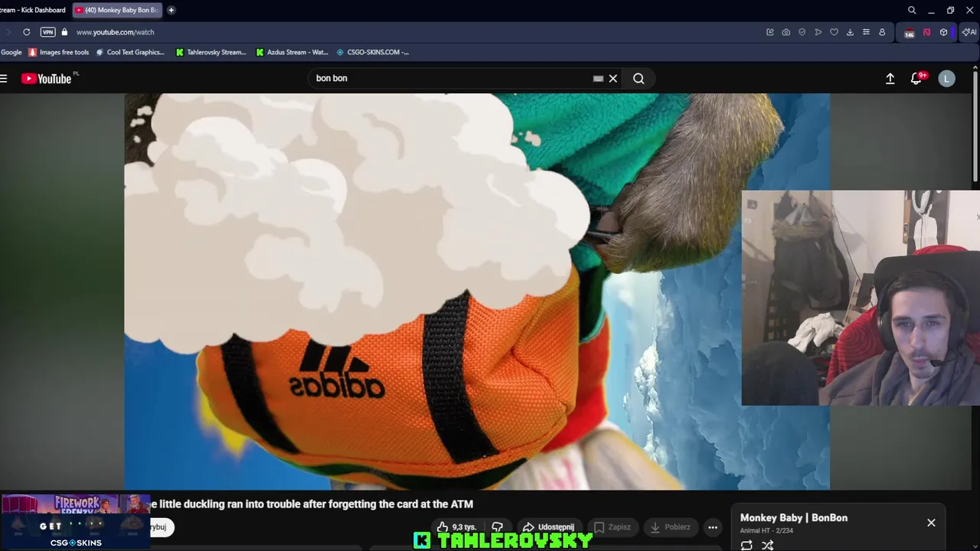Reload the page with refresh icon
The image size is (980, 551).
point(26,32)
